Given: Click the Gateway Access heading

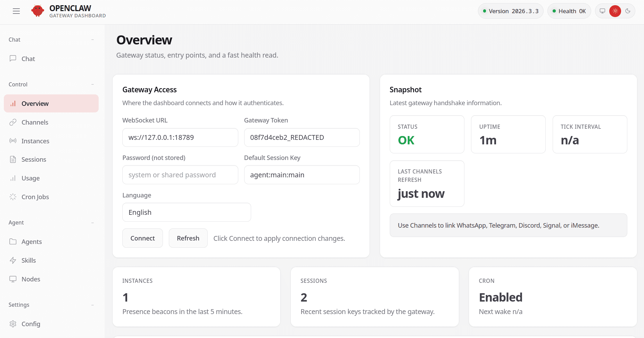Looking at the screenshot, I should point(149,90).
